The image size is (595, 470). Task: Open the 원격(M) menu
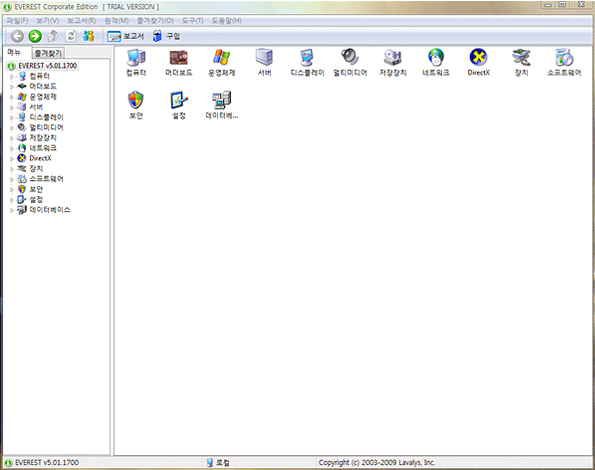coord(116,20)
